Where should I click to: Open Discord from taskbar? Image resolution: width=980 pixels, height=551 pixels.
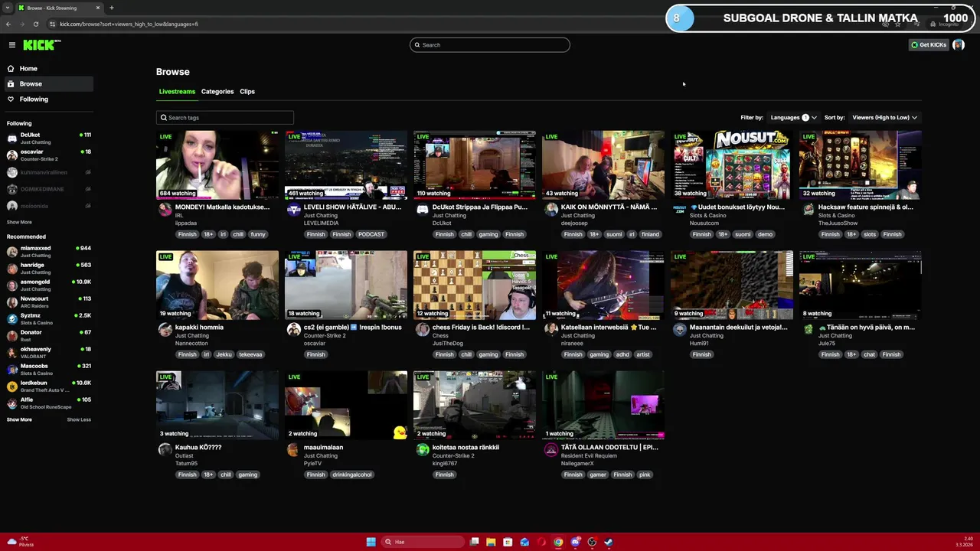575,542
